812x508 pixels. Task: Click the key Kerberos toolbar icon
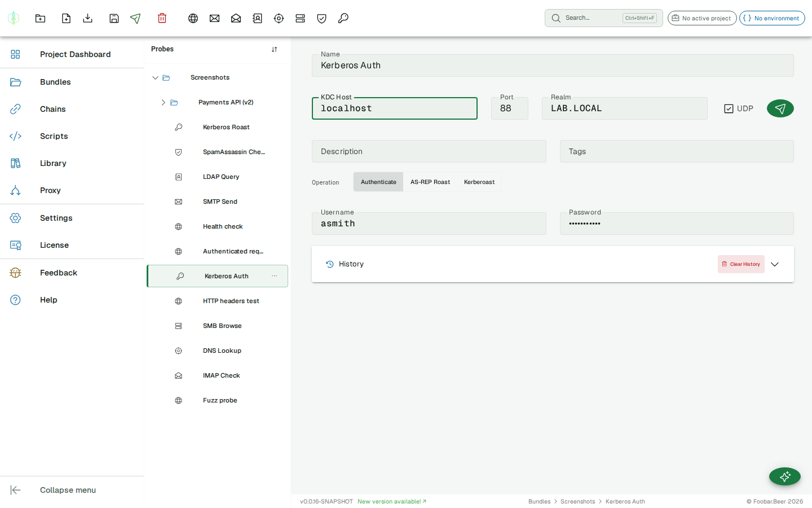coord(343,18)
